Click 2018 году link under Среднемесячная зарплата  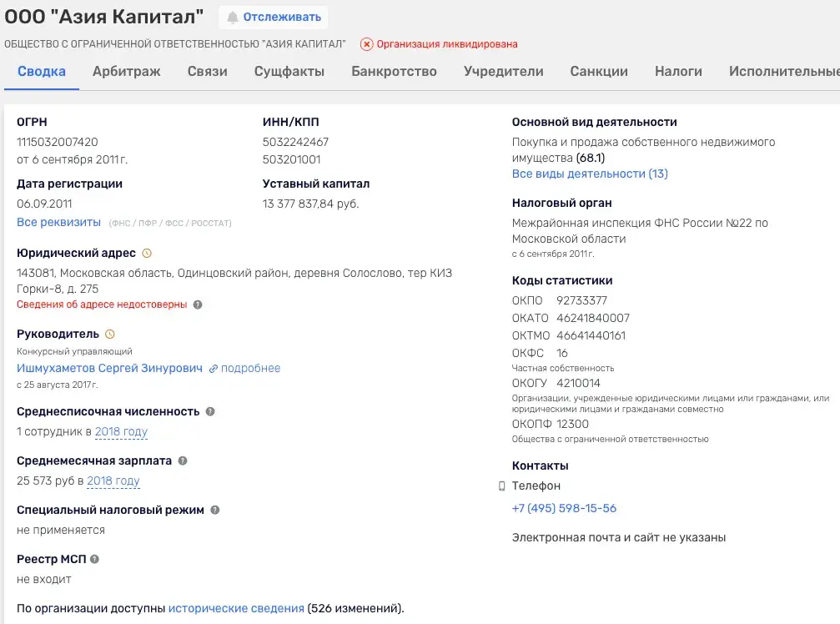113,481
